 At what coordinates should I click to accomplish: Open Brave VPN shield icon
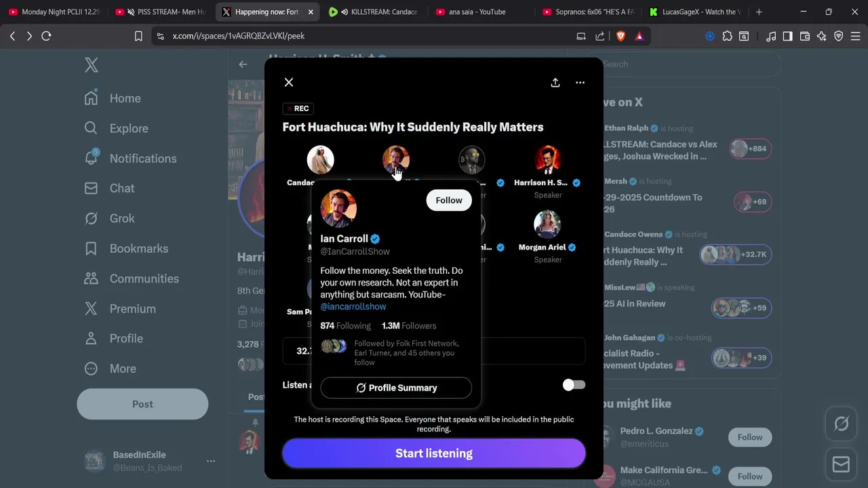[838, 36]
